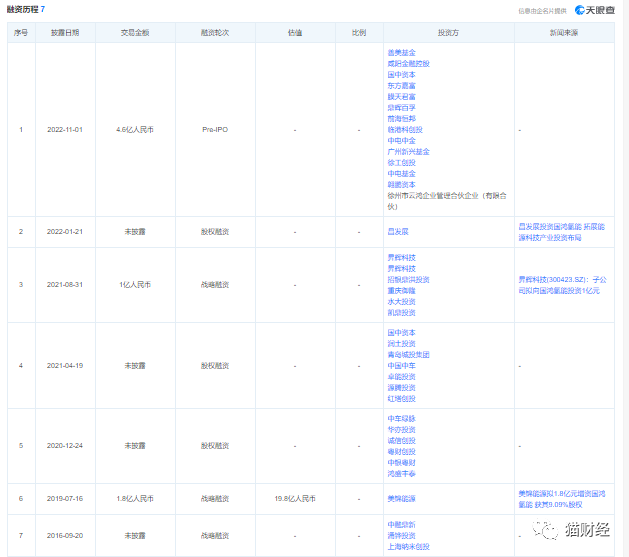Open investor link 鼎晖百孚

pyautogui.click(x=401, y=107)
